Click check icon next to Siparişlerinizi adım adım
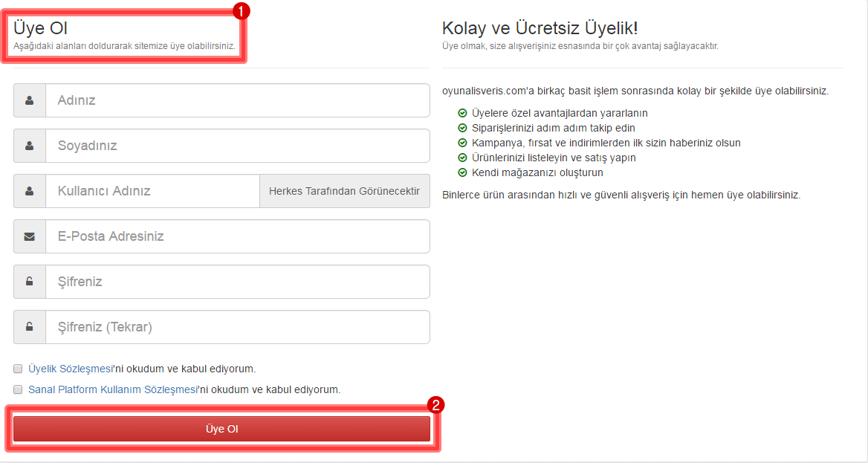 (462, 128)
